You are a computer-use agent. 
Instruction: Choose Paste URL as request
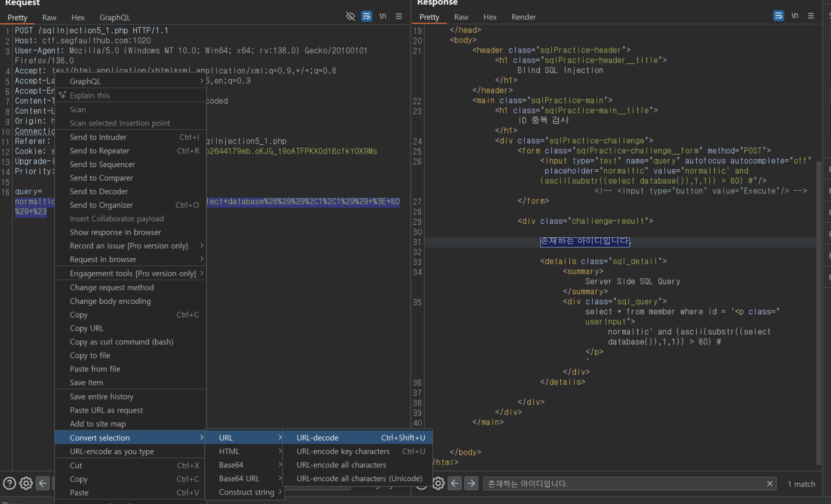[130, 410]
